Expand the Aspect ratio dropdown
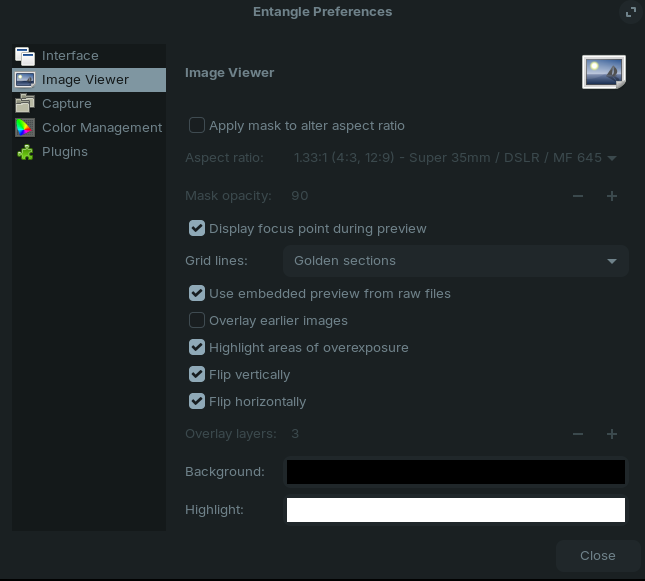The image size is (645, 581). click(455, 158)
